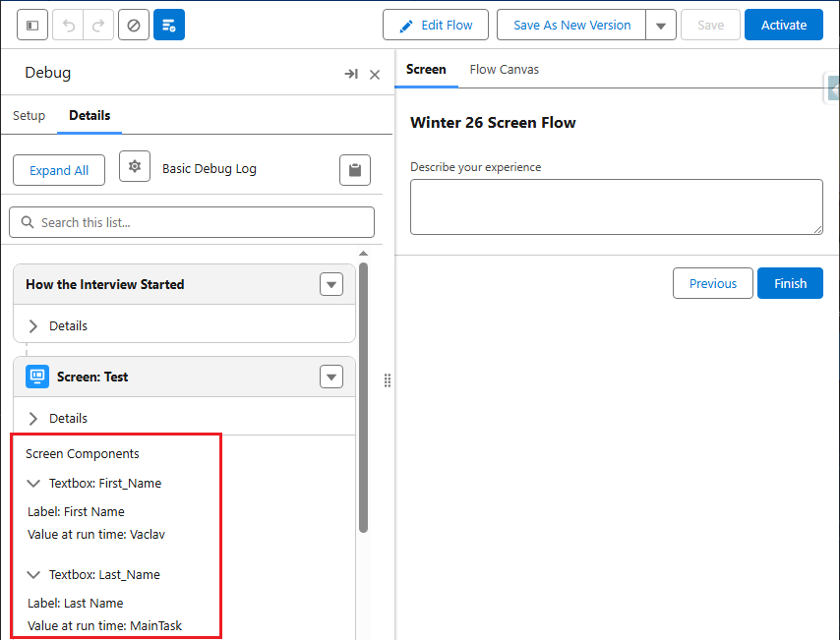Click the scroll up arrow of debug log
The image size is (840, 640).
tap(363, 254)
